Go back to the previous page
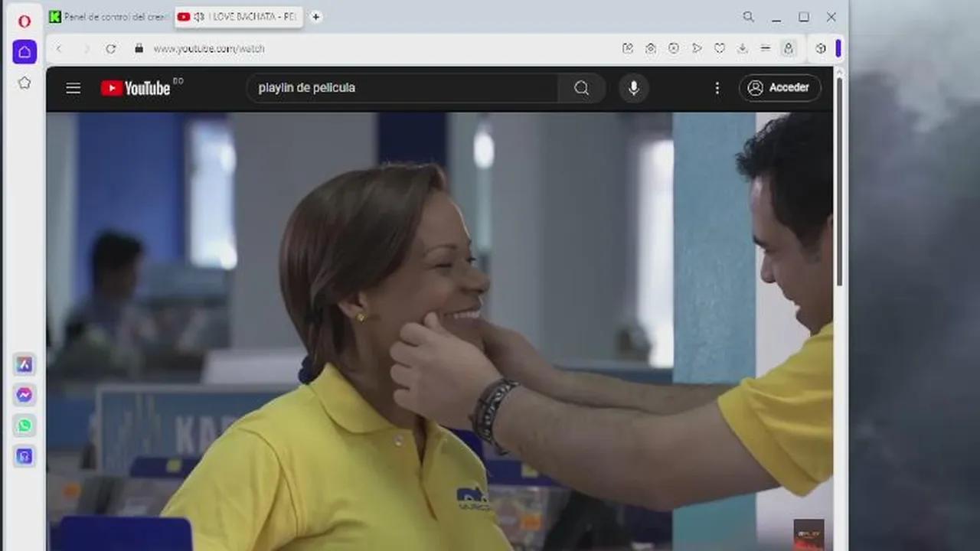 59,48
